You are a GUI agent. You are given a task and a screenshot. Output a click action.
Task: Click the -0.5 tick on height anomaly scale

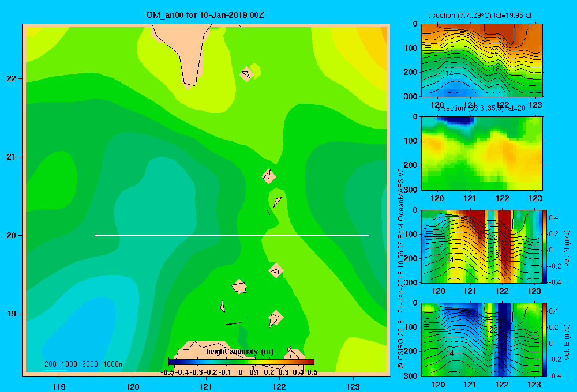[167, 372]
